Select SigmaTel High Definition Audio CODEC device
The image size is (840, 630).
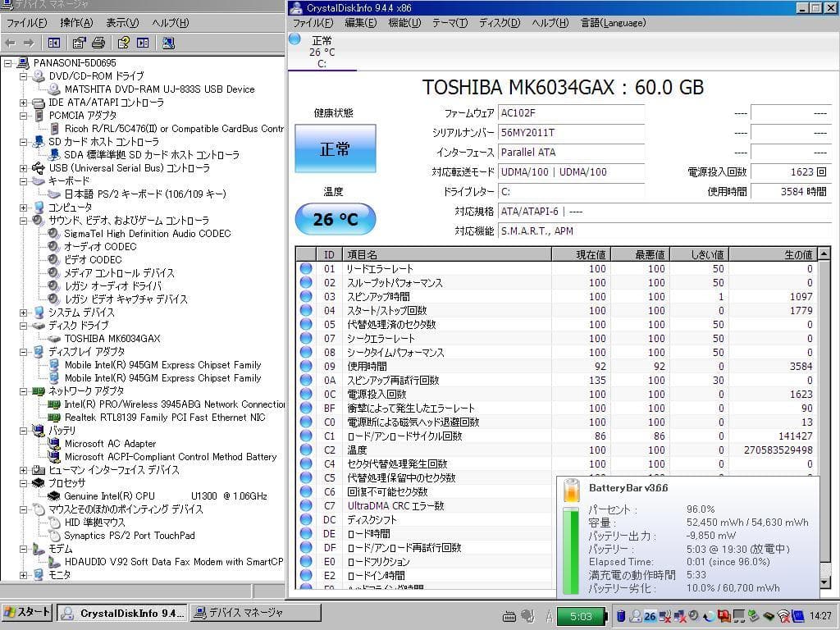pos(148,234)
